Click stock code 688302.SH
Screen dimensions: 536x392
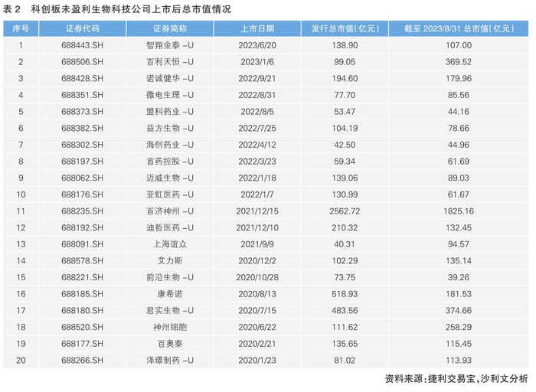(83, 145)
